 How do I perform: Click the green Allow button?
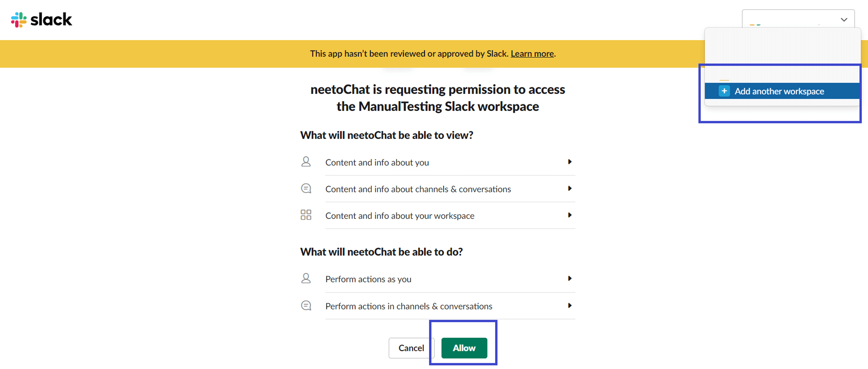tap(464, 348)
